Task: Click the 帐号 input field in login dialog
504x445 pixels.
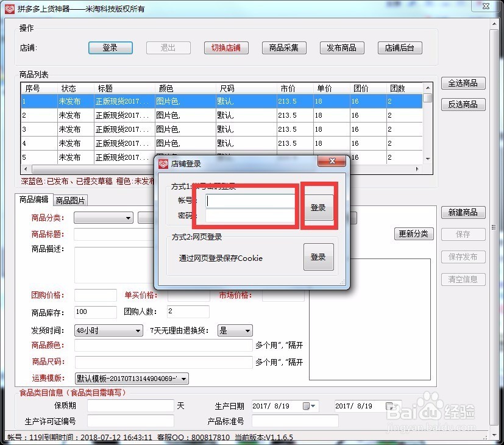Action: (250, 201)
